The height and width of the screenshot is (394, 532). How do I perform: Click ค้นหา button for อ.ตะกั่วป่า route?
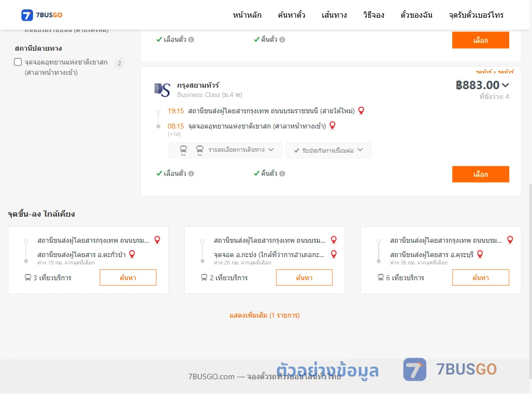[128, 278]
